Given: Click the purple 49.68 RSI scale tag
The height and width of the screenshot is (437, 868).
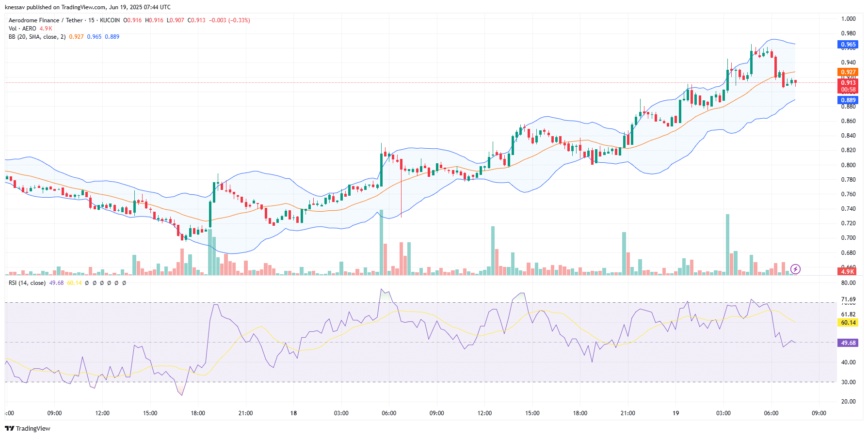Looking at the screenshot, I should pyautogui.click(x=848, y=343).
